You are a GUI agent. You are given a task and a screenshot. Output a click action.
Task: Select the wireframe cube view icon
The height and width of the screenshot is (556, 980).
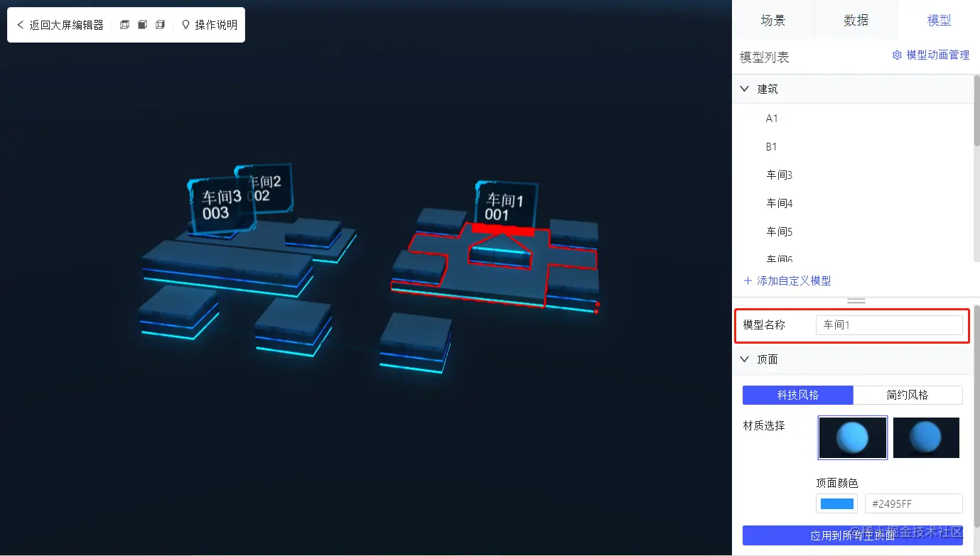pos(125,25)
